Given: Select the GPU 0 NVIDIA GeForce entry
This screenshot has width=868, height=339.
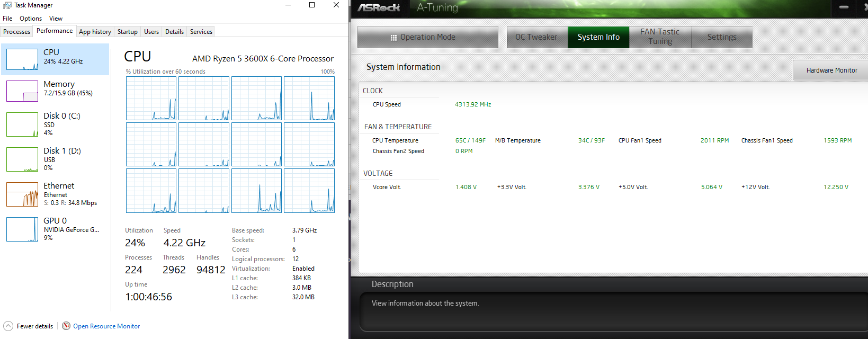Looking at the screenshot, I should click(55, 229).
